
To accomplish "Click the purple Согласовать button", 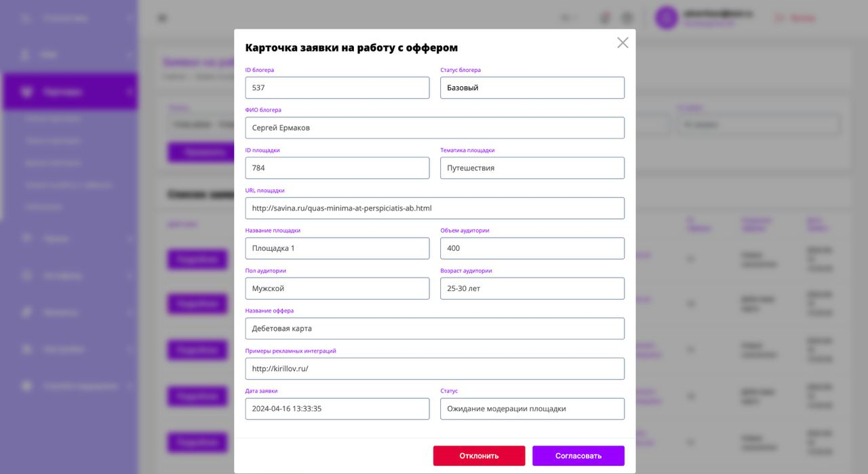I will click(578, 456).
